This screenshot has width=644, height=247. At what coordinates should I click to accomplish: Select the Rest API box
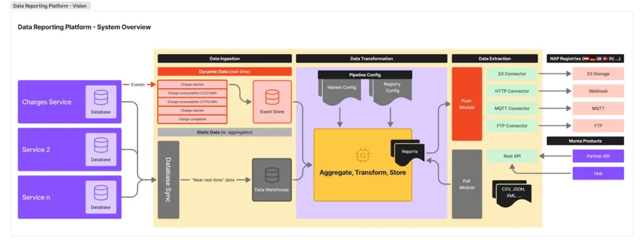pos(512,156)
